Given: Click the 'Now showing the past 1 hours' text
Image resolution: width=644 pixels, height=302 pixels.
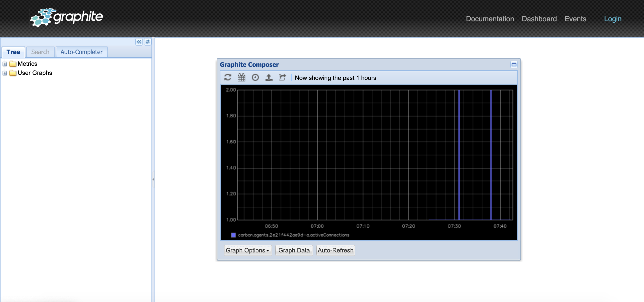Looking at the screenshot, I should point(335,78).
